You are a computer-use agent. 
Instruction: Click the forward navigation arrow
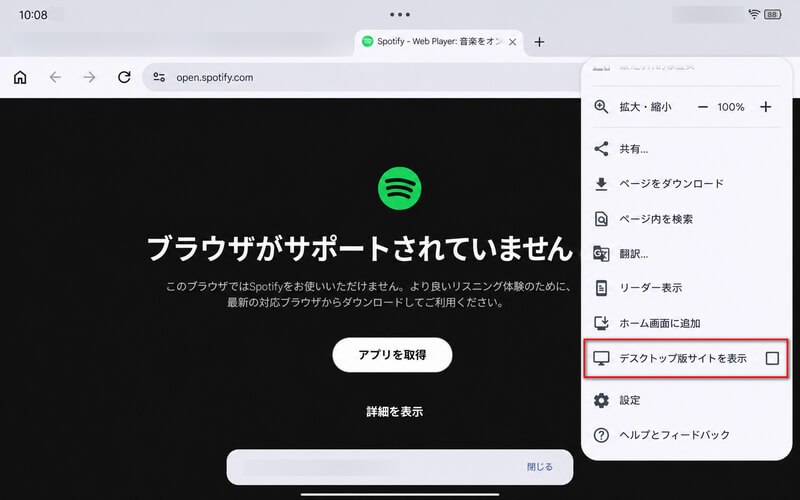(89, 78)
